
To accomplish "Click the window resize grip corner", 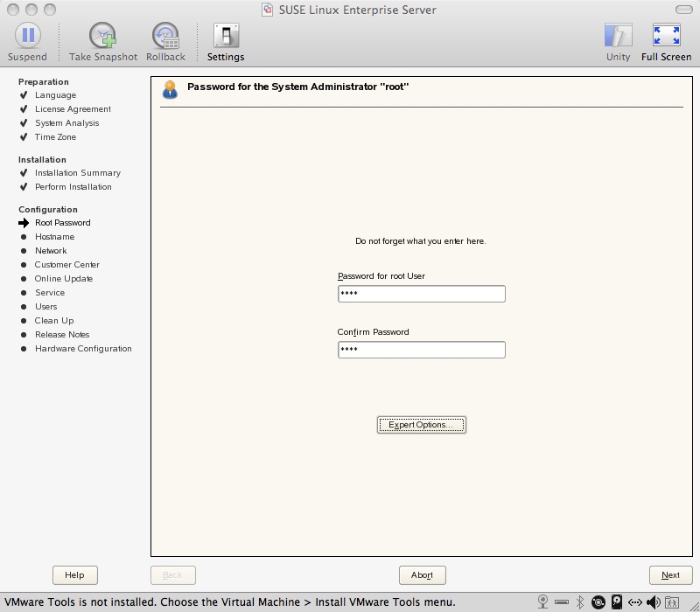I will click(x=693, y=605).
